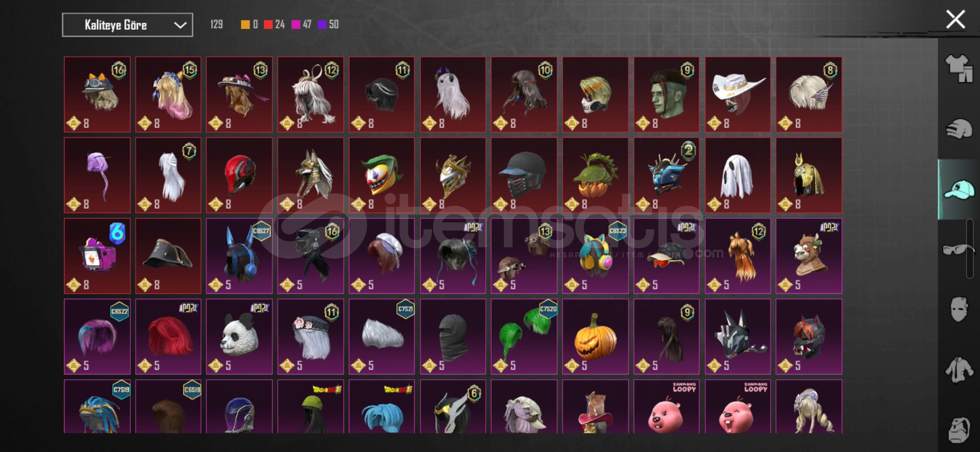
Task: Choose the clown mask with green hair
Action: coord(382,175)
